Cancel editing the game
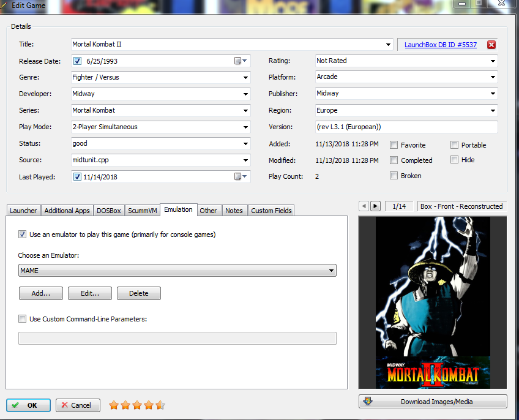 coord(78,405)
